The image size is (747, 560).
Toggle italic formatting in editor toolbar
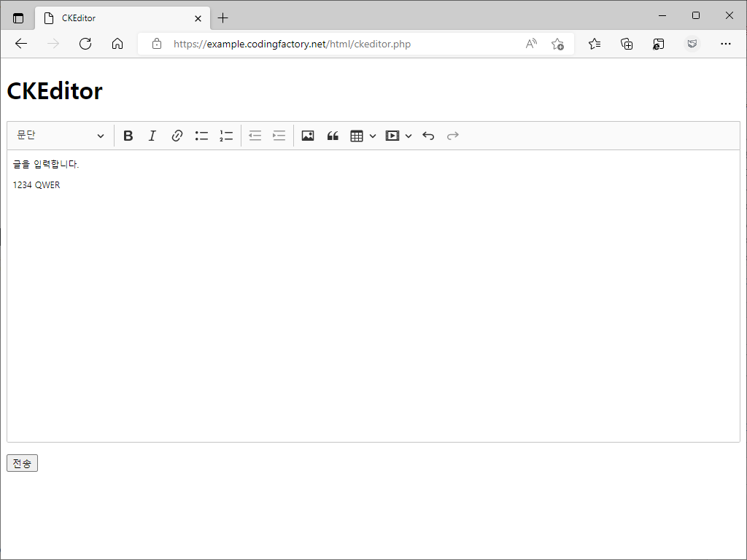[152, 136]
